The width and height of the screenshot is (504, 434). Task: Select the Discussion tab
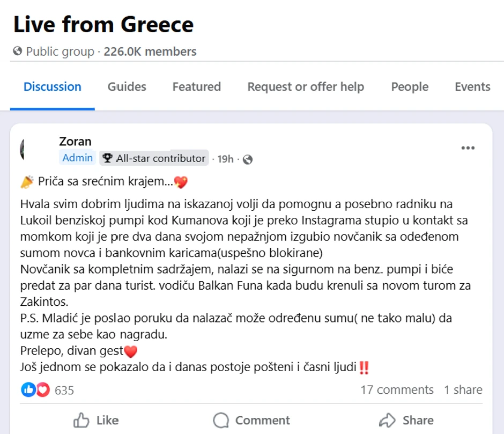pyautogui.click(x=52, y=86)
